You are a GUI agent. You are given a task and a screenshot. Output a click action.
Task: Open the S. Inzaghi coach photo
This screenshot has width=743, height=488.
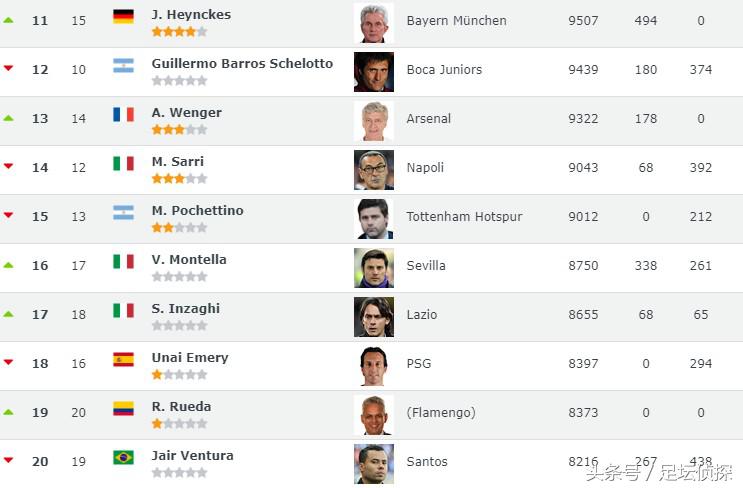(x=373, y=316)
